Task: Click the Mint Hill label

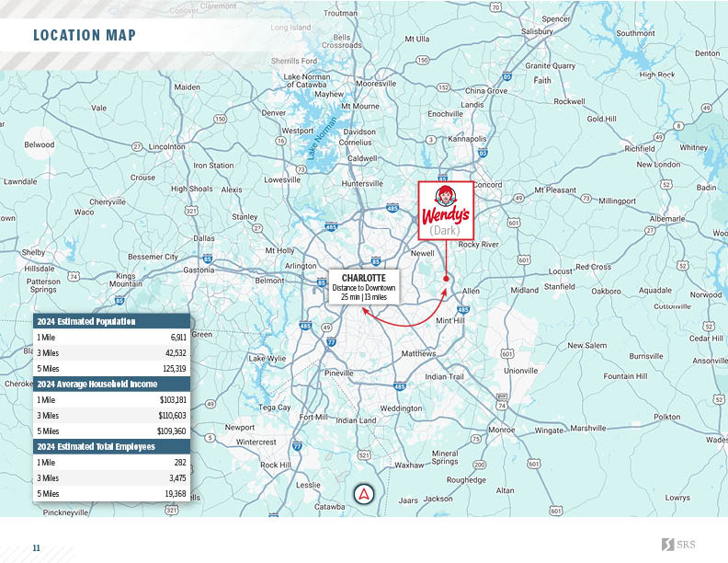Action: pyautogui.click(x=449, y=320)
